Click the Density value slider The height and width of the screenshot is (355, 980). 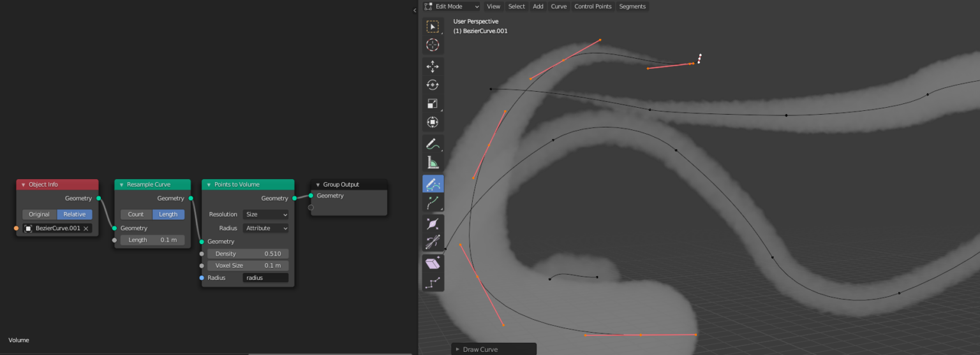click(248, 254)
